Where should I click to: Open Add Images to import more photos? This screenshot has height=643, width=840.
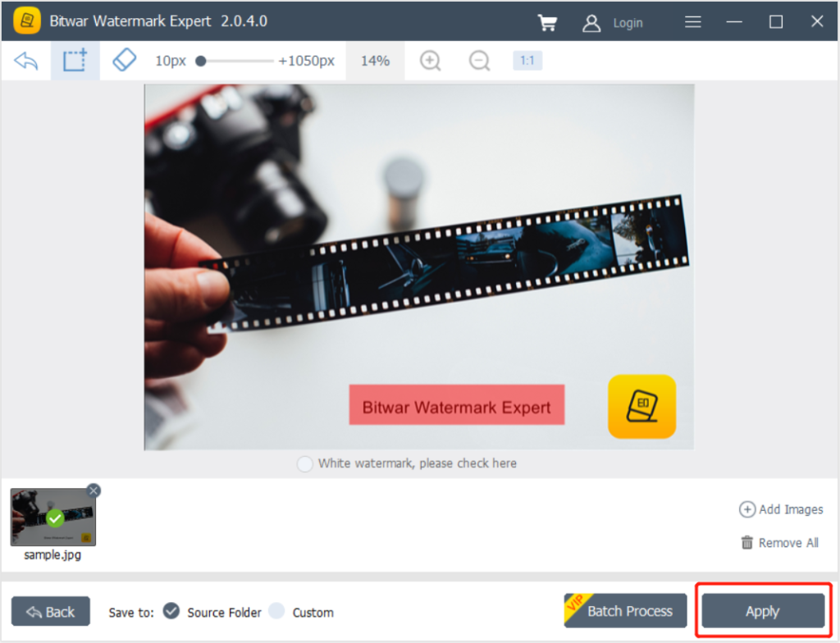pyautogui.click(x=780, y=509)
